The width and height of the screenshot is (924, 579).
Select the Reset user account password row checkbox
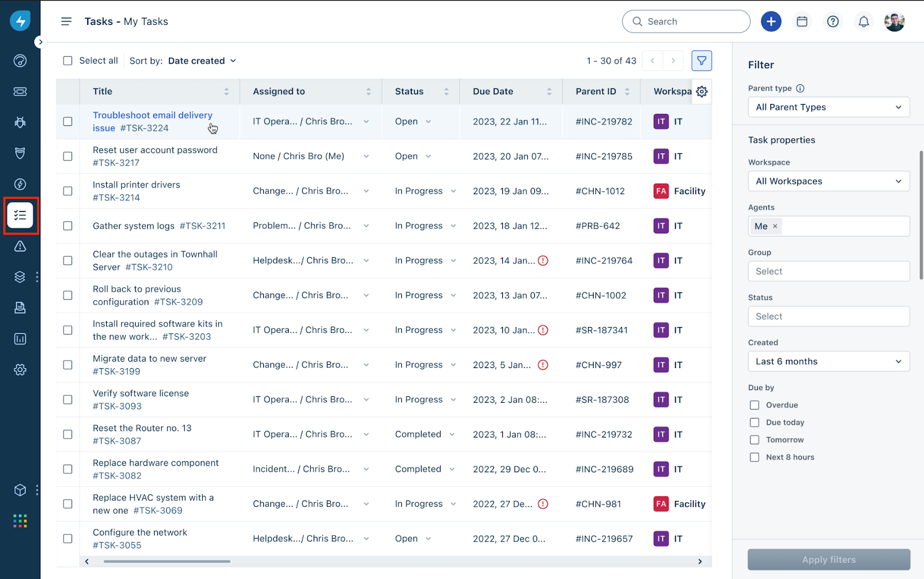point(68,156)
